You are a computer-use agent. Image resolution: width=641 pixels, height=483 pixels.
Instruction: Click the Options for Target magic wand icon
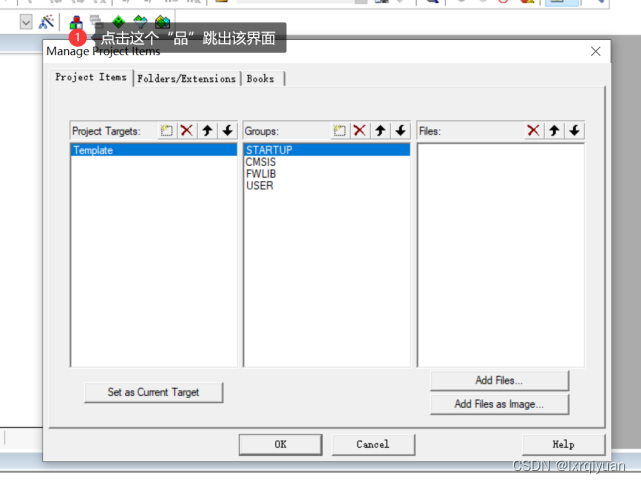[x=46, y=22]
